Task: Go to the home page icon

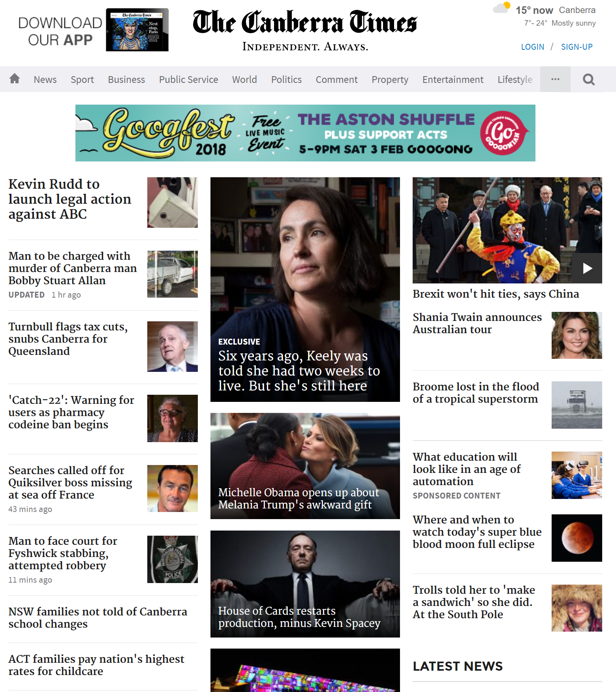Action: point(15,79)
